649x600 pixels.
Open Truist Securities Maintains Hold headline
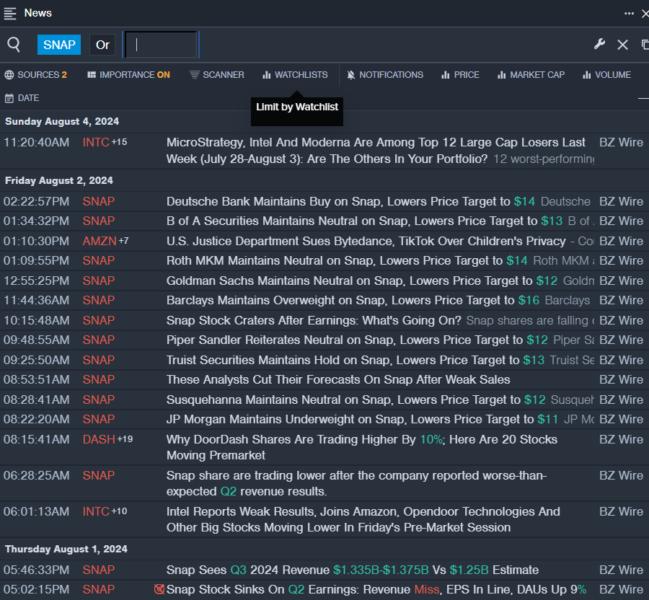(x=355, y=360)
